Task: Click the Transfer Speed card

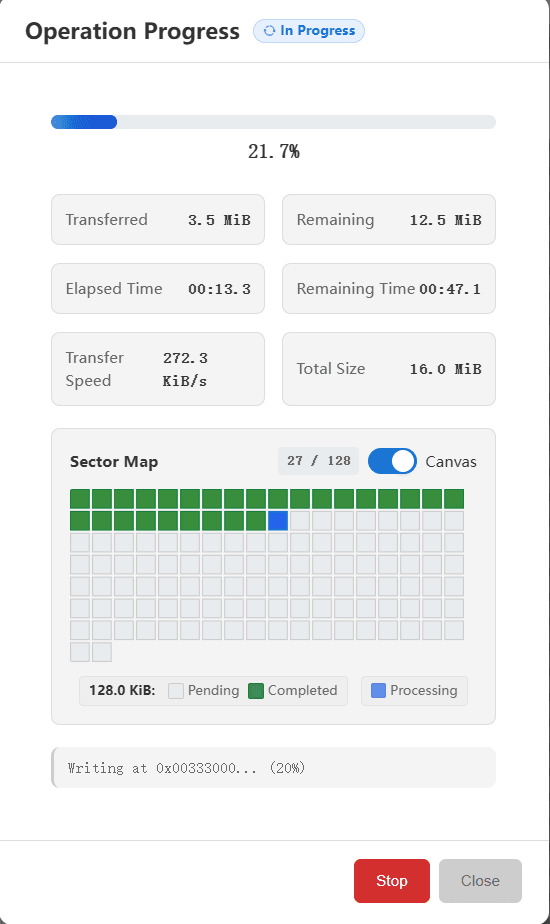Action: tap(158, 369)
